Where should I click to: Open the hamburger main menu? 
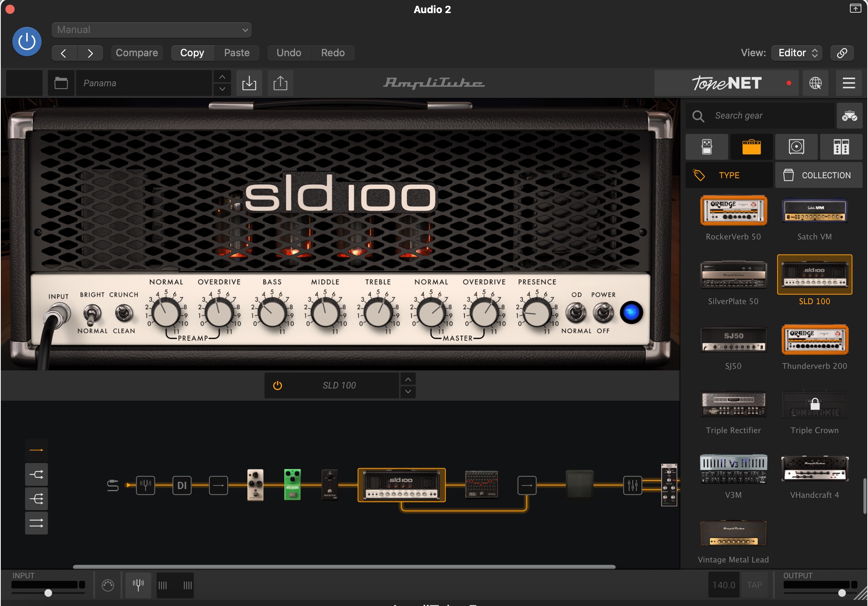(849, 83)
